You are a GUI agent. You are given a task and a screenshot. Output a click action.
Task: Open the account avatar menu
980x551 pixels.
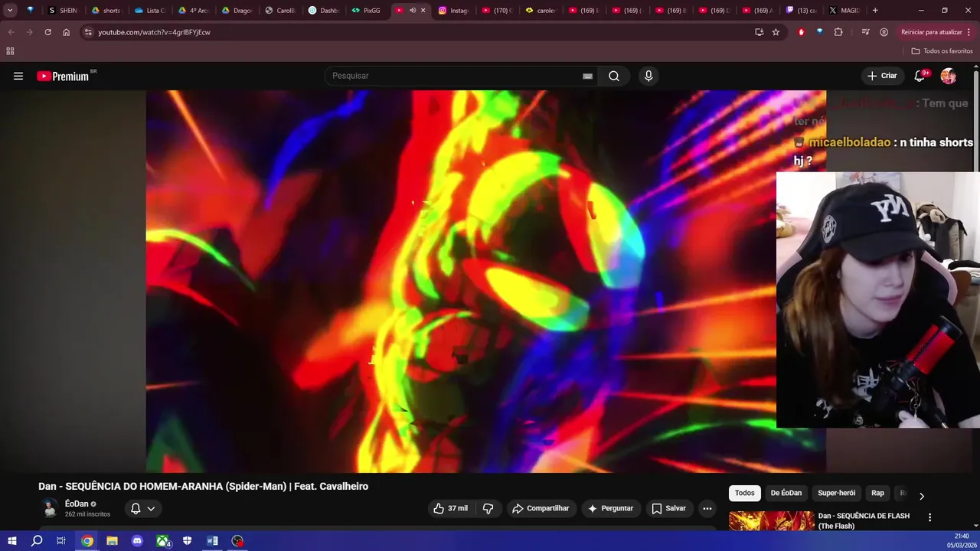tap(949, 76)
